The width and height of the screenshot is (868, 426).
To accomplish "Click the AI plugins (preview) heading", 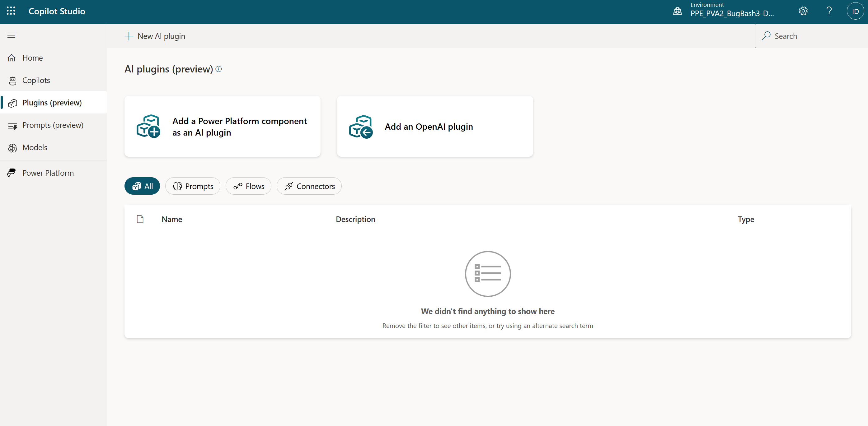I will (169, 69).
